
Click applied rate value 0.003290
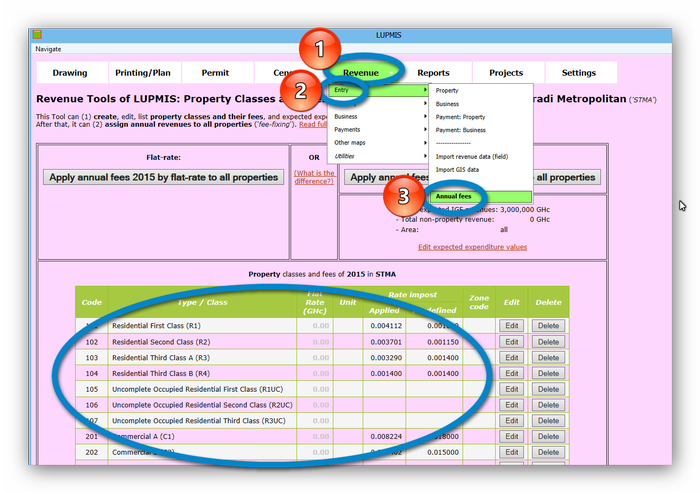click(x=386, y=358)
